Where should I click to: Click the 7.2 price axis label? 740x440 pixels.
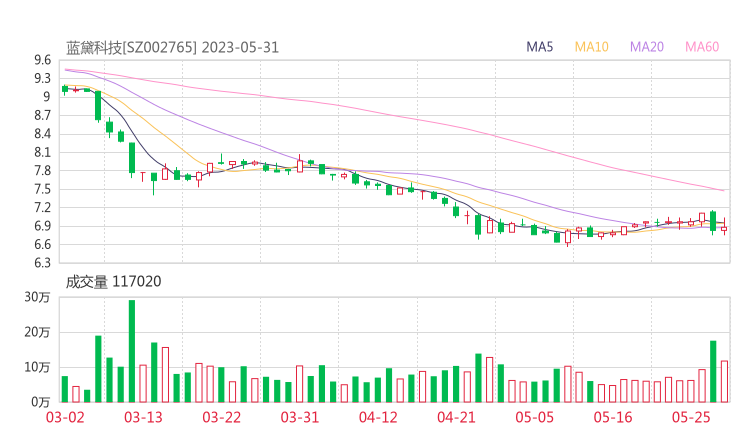click(x=42, y=207)
